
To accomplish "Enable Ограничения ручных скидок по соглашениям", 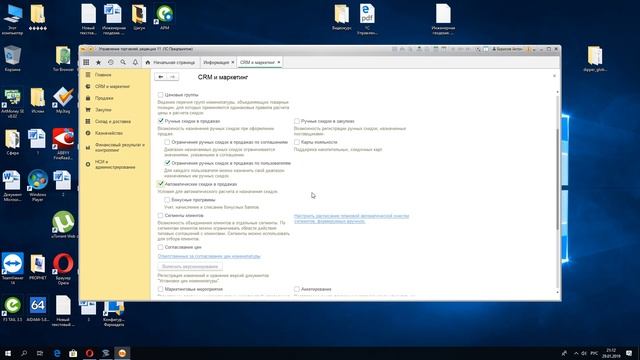I will 167,142.
